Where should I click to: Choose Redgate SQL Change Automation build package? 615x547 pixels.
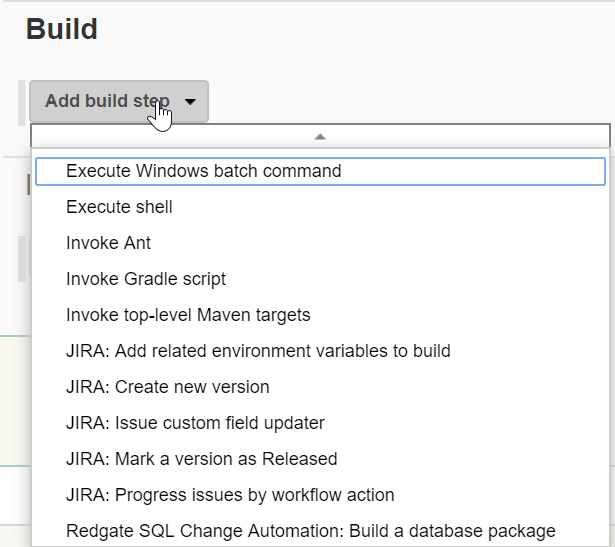coord(310,531)
